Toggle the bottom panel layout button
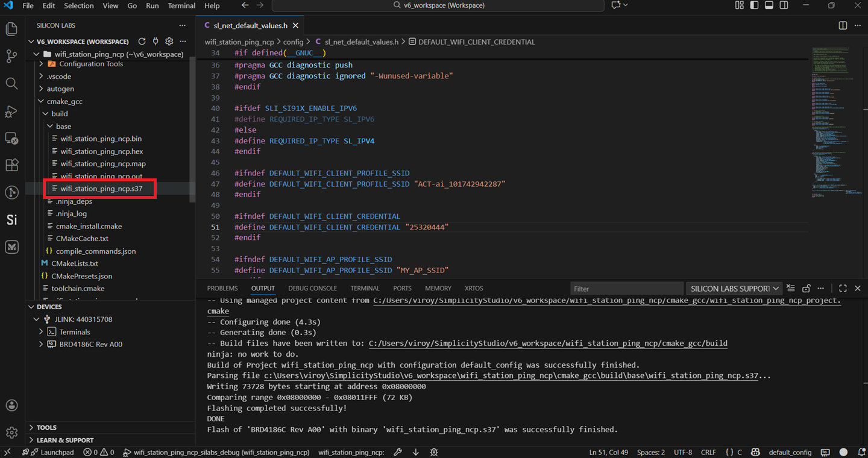 [x=769, y=5]
